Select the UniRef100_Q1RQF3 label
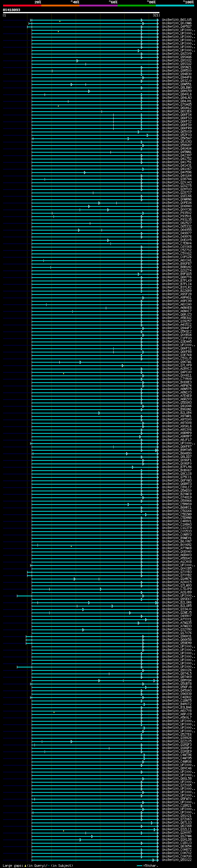Screen dimensions: 197x868 (x=177, y=744)
